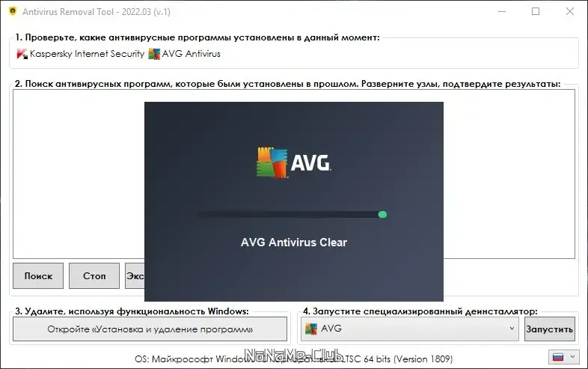Click the AVG Antivirus icon in installed list
The image size is (588, 369).
154,54
